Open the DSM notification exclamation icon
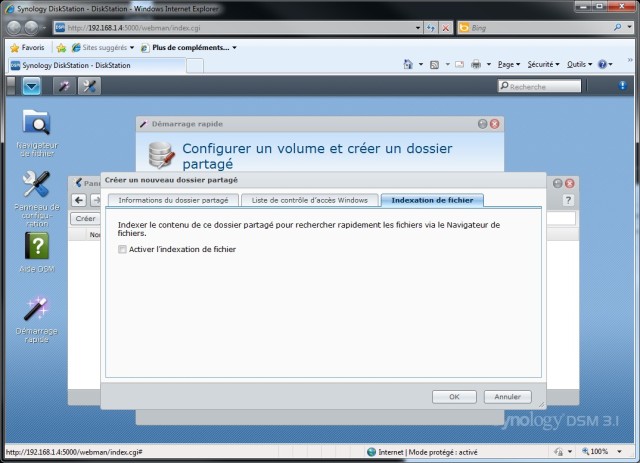This screenshot has width=640, height=463. tap(622, 85)
